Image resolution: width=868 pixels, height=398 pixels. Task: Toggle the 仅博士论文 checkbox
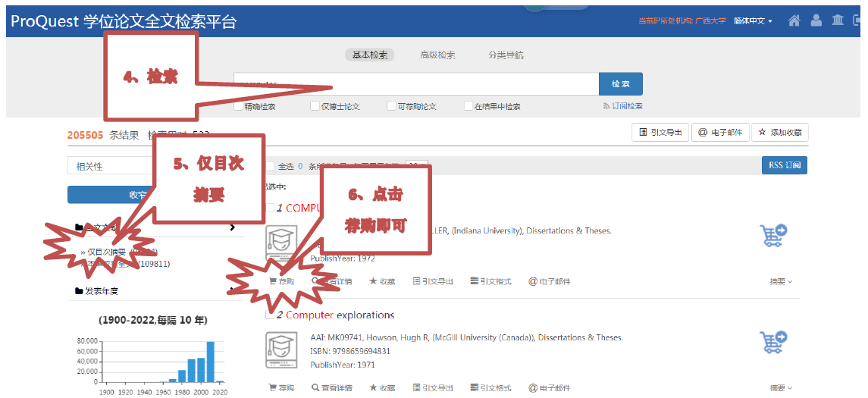[315, 105]
